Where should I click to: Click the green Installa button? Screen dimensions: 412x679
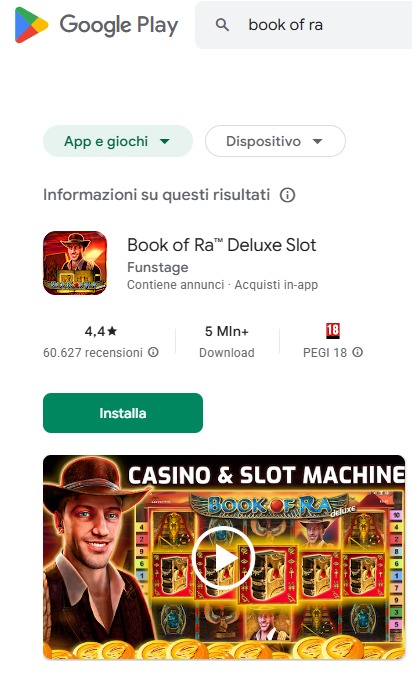(x=123, y=413)
